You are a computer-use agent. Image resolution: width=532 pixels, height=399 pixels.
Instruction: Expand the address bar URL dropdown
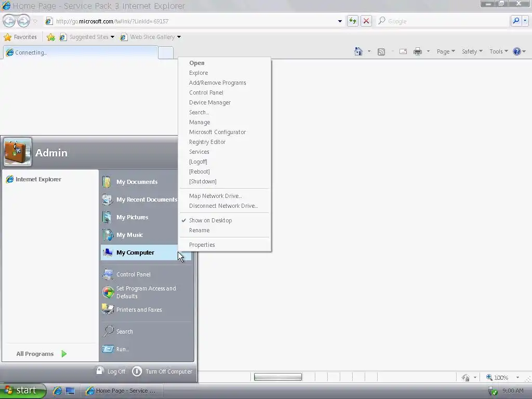tap(340, 21)
